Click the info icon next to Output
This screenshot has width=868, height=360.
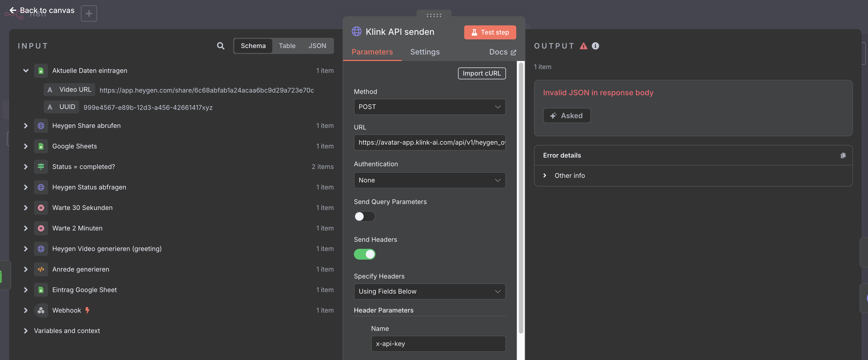coord(595,46)
